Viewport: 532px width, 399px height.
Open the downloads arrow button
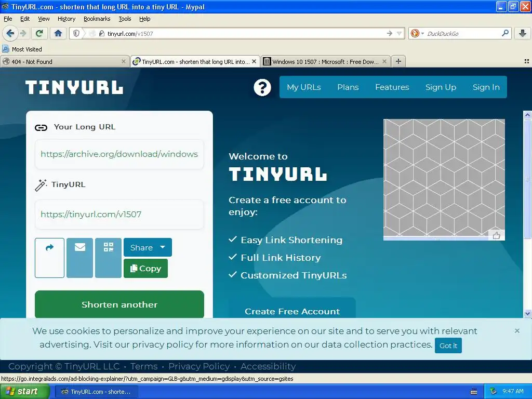[523, 33]
